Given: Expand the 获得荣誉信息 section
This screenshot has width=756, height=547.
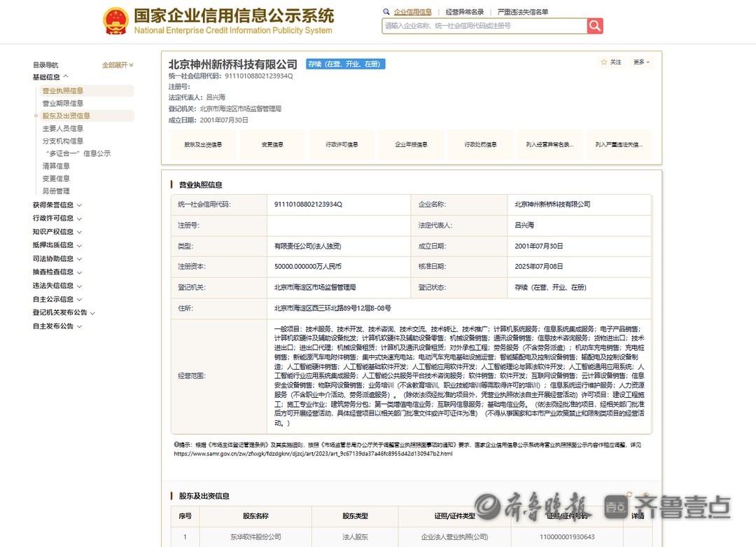Looking at the screenshot, I should tap(57, 205).
